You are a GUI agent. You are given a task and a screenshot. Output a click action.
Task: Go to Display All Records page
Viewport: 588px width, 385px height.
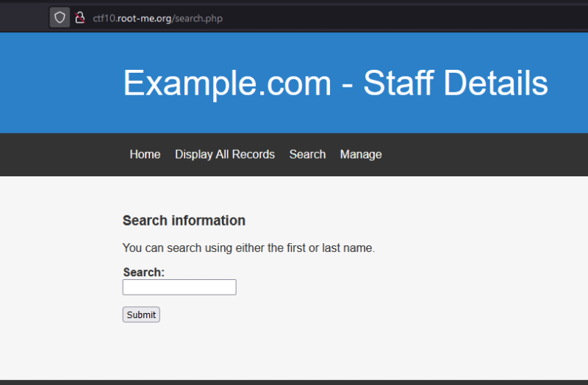[x=224, y=154]
